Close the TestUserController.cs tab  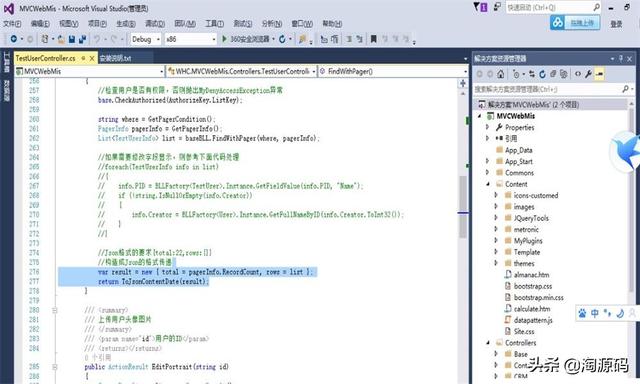pos(92,58)
